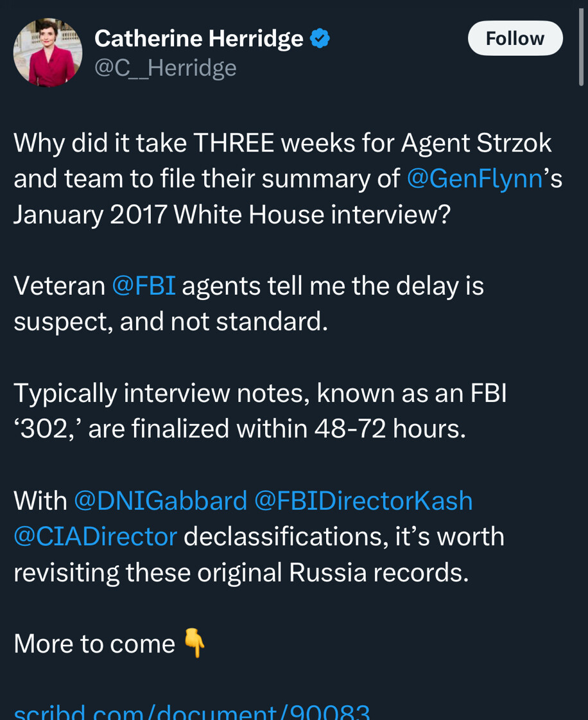Click the Follow button
Viewport: 588px width, 720px height.
[x=515, y=39]
